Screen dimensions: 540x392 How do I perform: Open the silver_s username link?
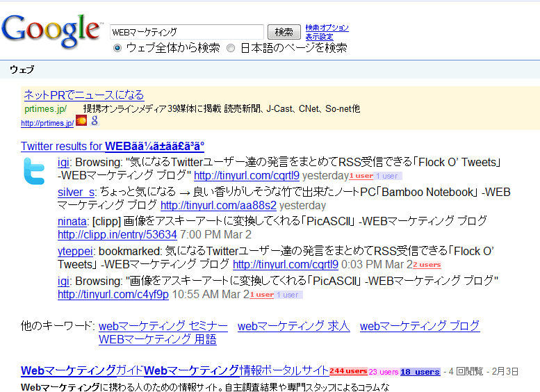click(76, 193)
